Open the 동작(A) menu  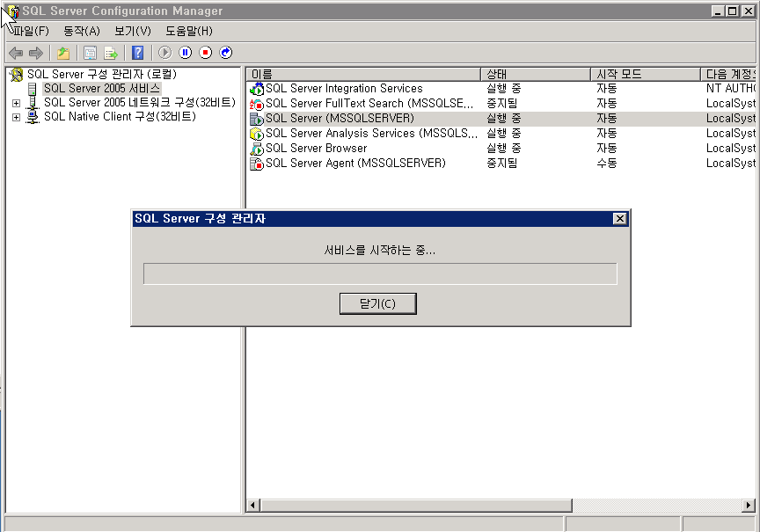82,31
